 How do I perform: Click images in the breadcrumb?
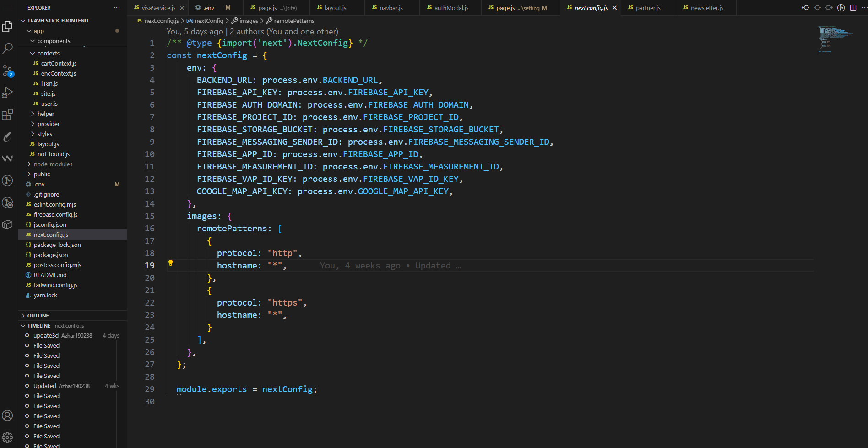pos(249,21)
